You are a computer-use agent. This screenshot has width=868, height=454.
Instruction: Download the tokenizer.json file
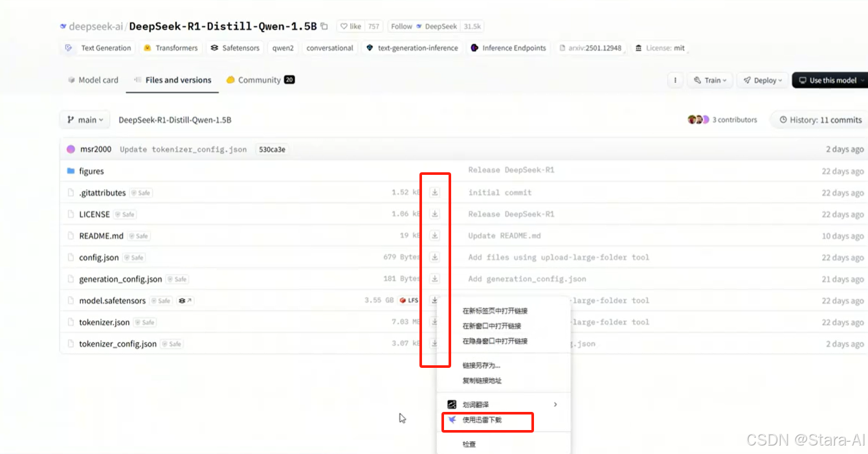[435, 322]
